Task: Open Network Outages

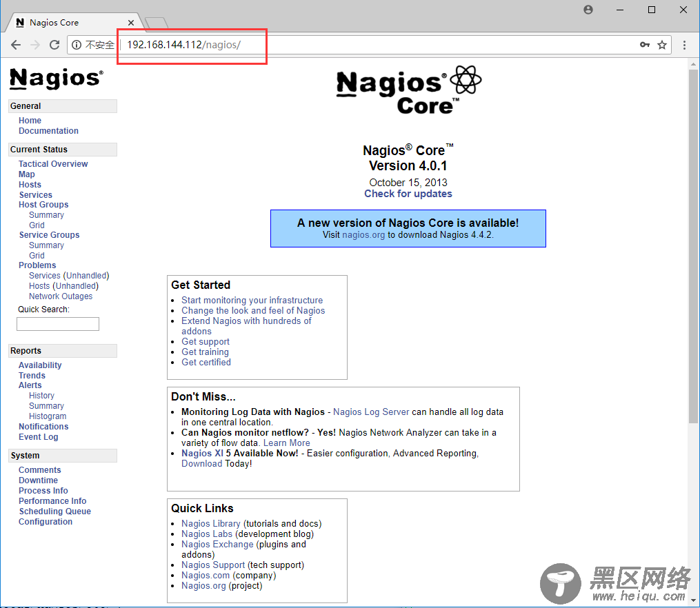Action: point(61,296)
